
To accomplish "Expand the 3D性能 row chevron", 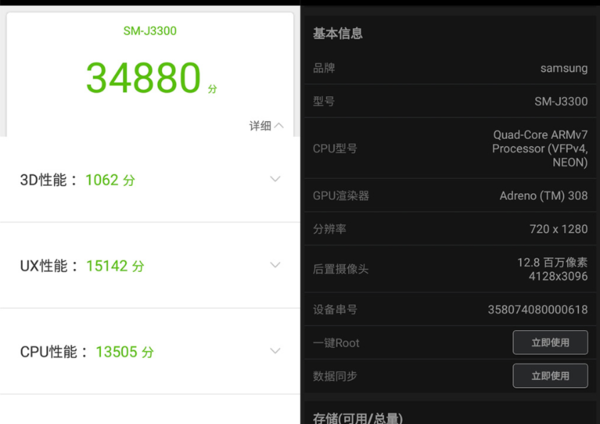I will coord(275,180).
